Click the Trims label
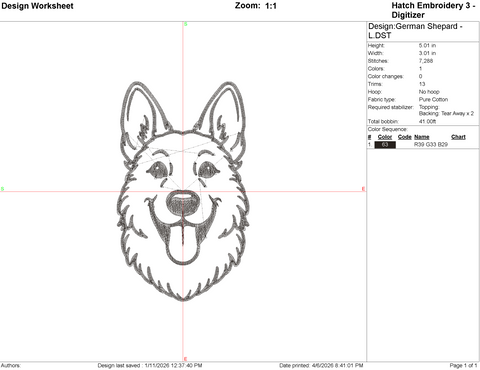The height and width of the screenshot is (370, 480). click(375, 84)
